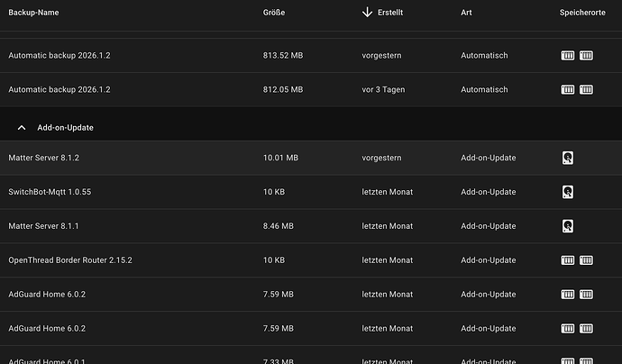Click disk storage icon for SwitchBot-Mqtt 1.0.55
Viewport: 622px width, 364px height.
pyautogui.click(x=568, y=192)
